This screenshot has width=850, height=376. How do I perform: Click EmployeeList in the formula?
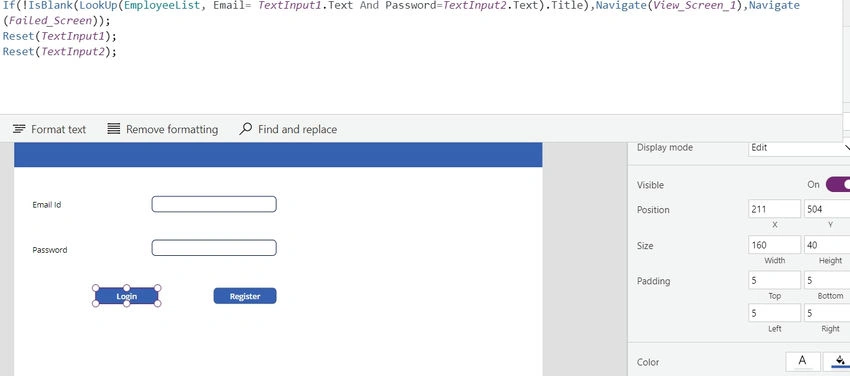163,5
